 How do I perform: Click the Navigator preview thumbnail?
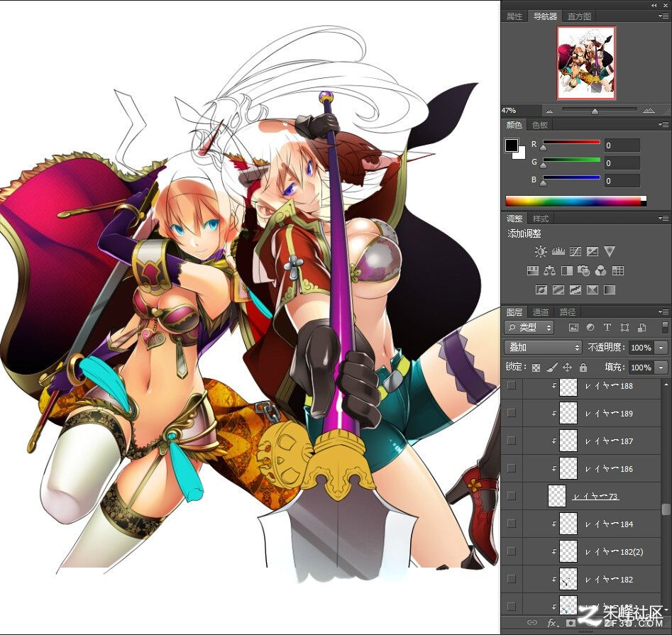click(586, 62)
